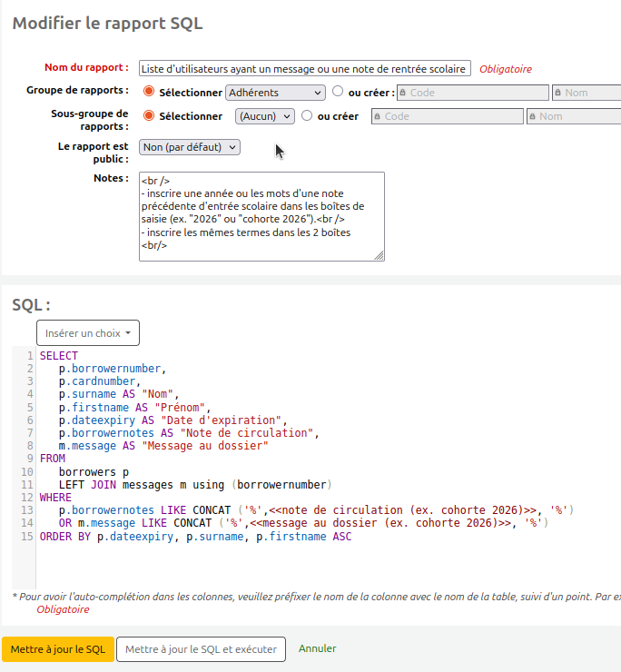Click the 'SQL :' heading
Viewport: 621px width, 672px height.
[31, 305]
